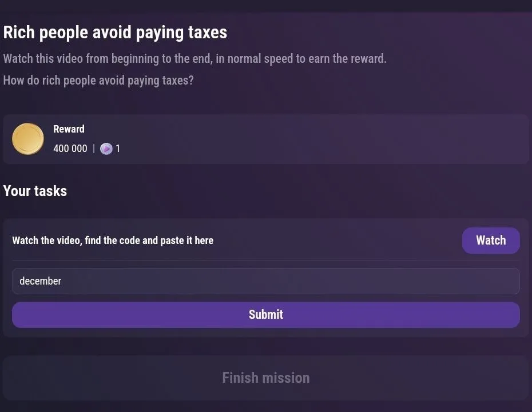Submit the entered code
532x412 pixels.
pyautogui.click(x=265, y=315)
